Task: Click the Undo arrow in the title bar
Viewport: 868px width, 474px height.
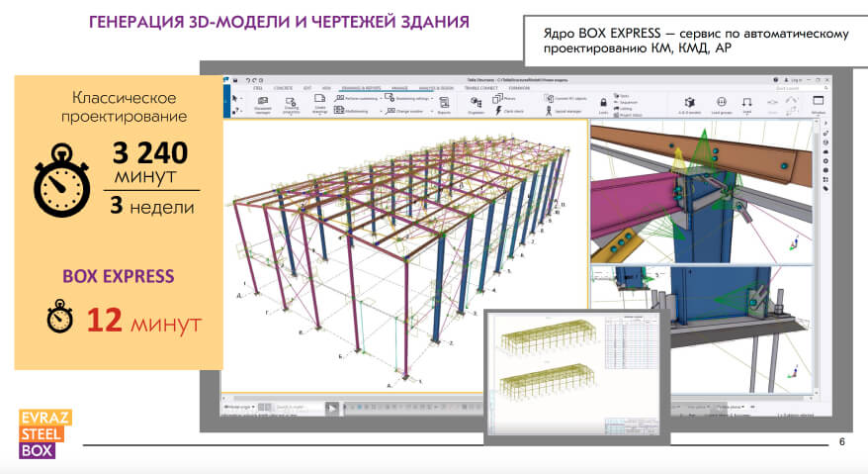Action: [248, 80]
